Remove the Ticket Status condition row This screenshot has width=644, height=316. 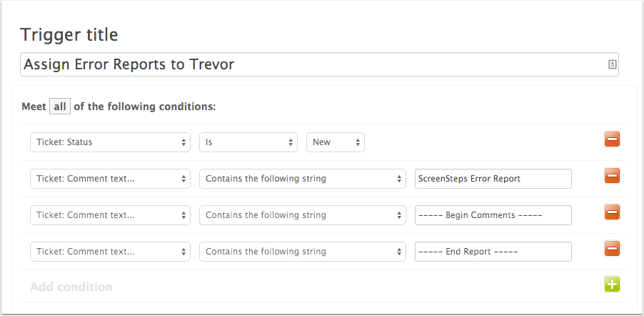pyautogui.click(x=612, y=139)
